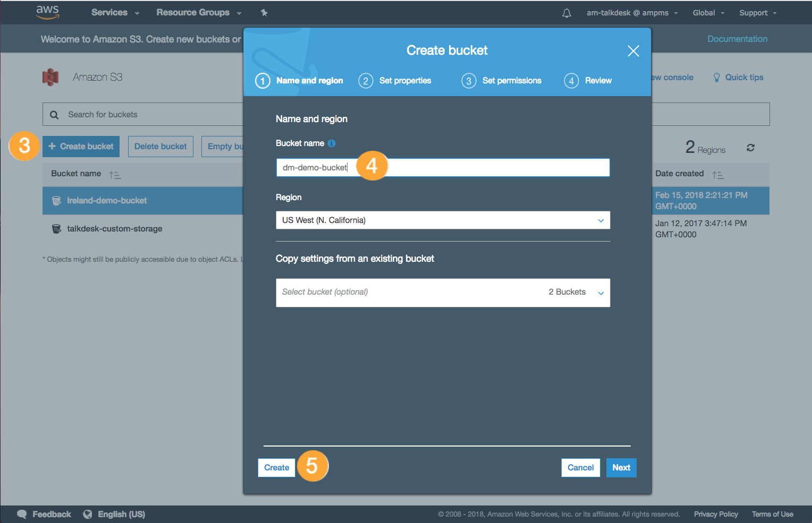
Task: Expand the am-talkdesk @ ampms account menu
Action: (632, 13)
